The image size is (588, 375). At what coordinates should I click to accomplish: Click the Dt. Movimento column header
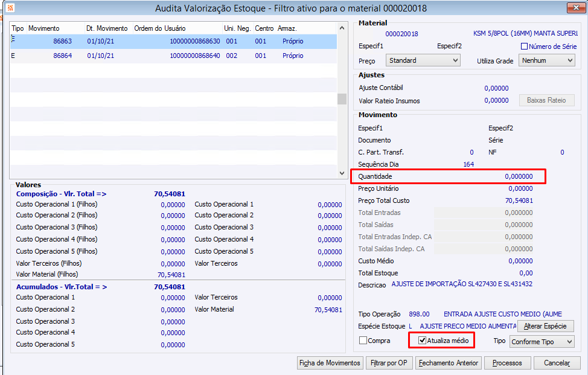109,28
